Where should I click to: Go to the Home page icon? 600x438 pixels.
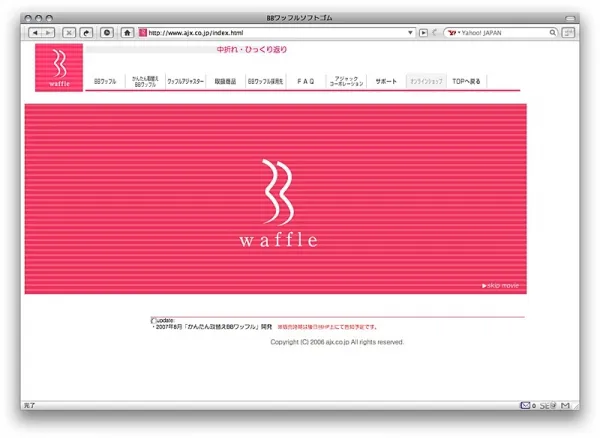click(x=127, y=32)
